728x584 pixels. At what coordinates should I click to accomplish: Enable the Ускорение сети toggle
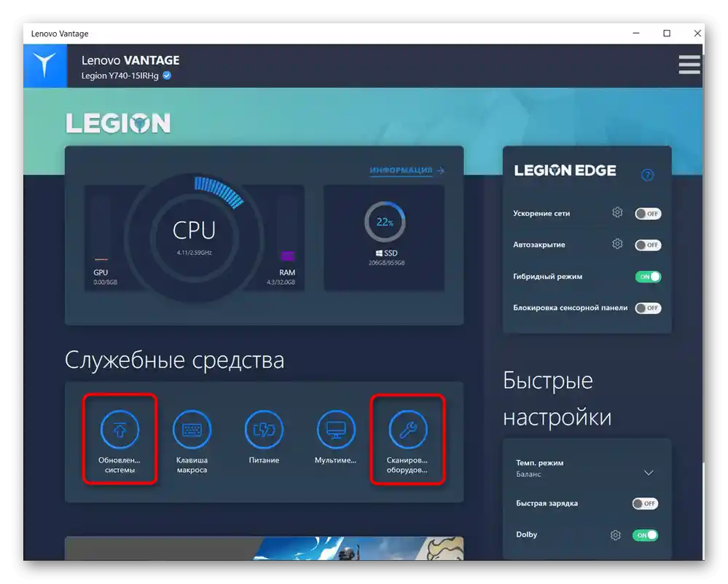(x=646, y=213)
